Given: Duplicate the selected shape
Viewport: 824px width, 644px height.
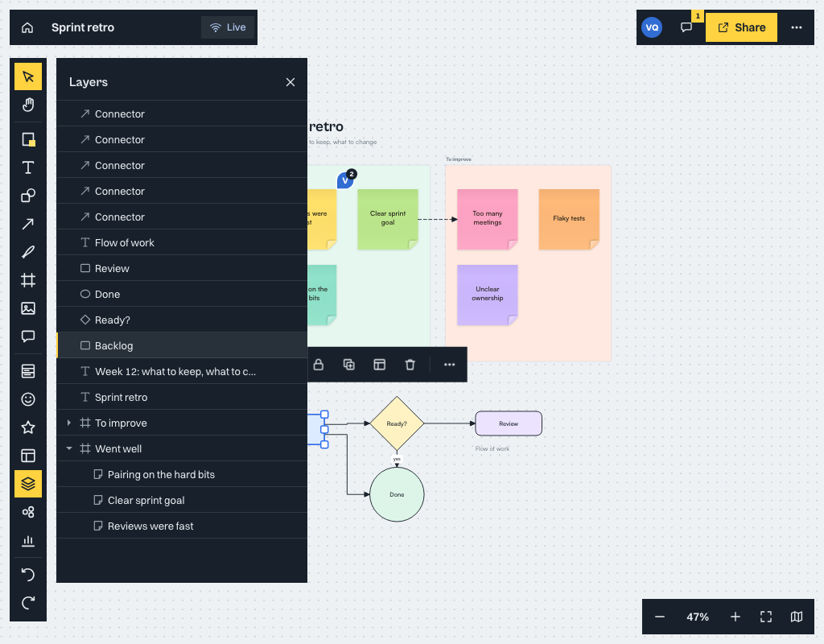Looking at the screenshot, I should click(349, 365).
